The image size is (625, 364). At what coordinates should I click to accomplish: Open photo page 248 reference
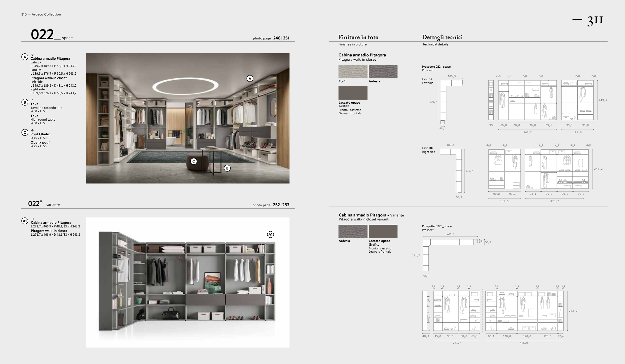[x=277, y=38]
